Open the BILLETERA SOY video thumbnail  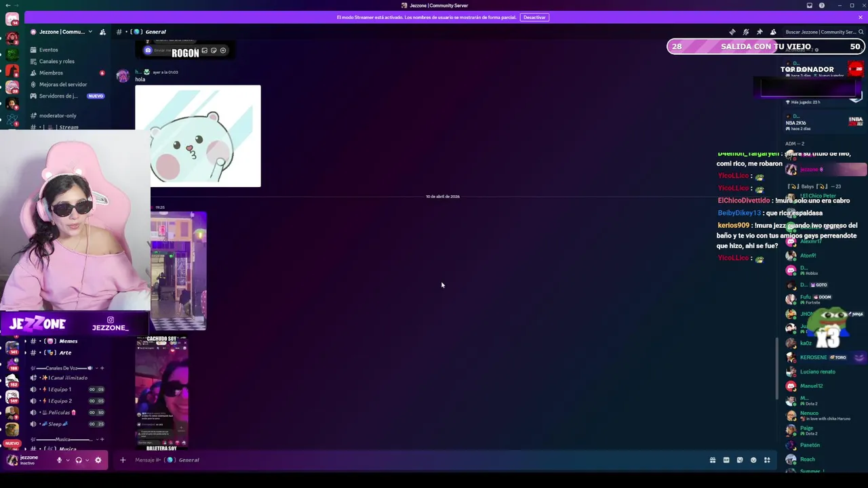tap(161, 393)
